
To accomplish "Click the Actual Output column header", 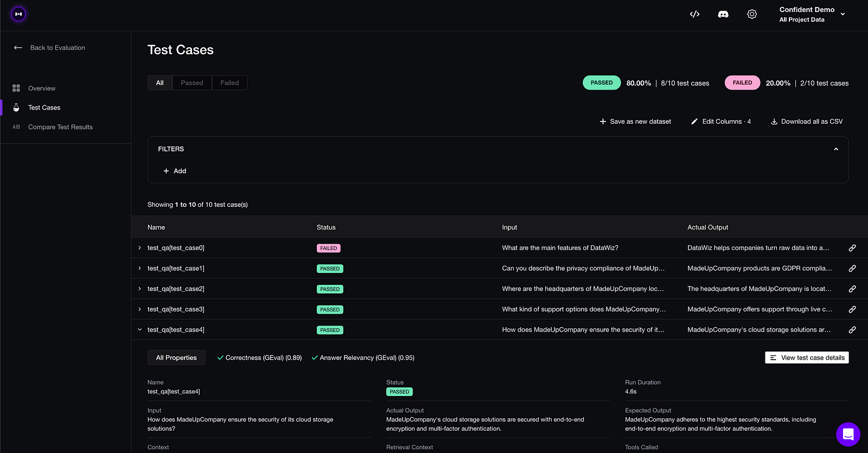I will 707,227.
